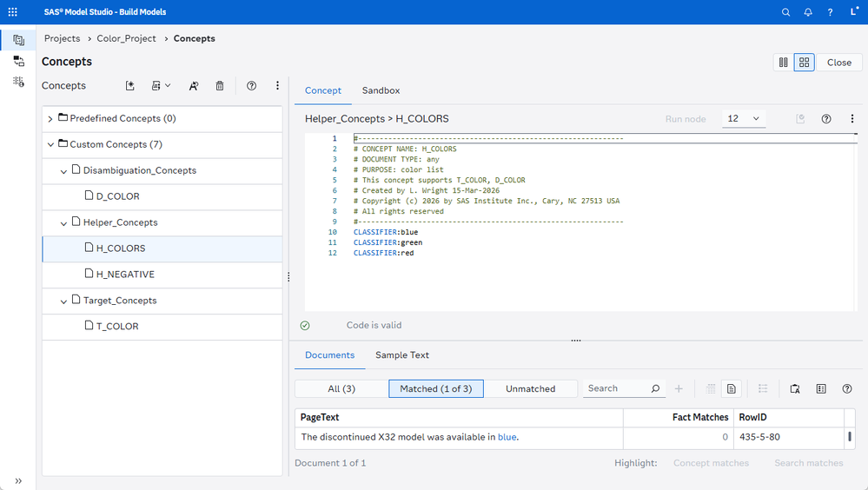Viewport: 868px width, 490px height.
Task: Click the documents table scrollbar
Action: click(850, 436)
